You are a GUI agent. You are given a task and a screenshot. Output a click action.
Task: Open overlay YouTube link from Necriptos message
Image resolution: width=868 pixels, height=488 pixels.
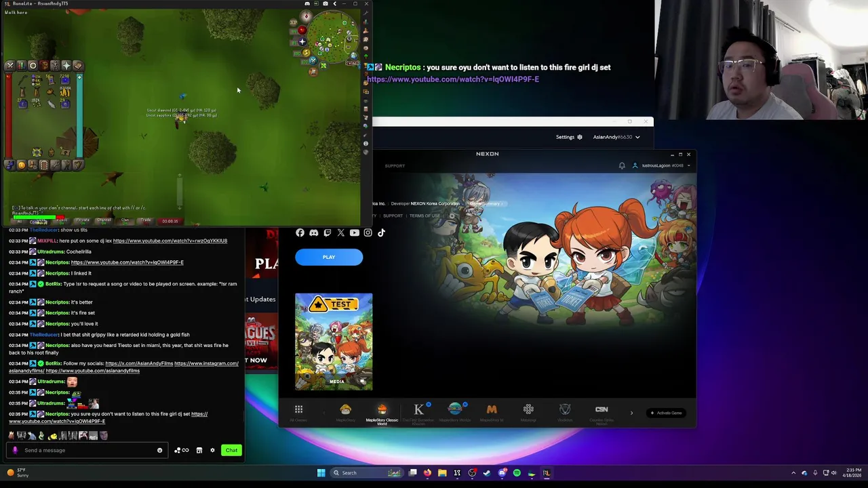[x=453, y=79]
